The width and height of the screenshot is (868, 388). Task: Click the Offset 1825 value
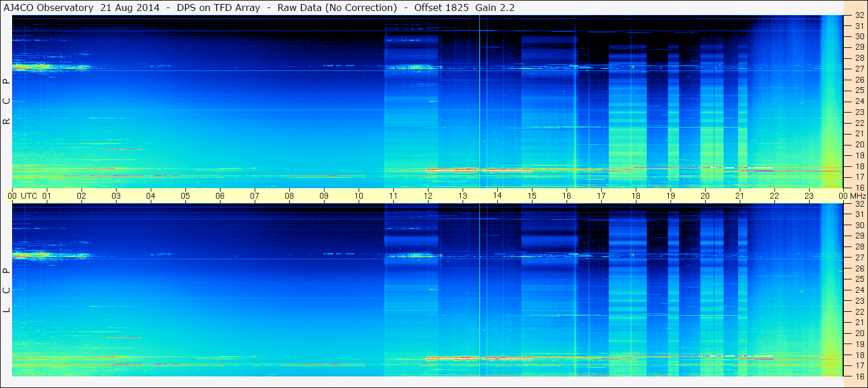pyautogui.click(x=441, y=8)
